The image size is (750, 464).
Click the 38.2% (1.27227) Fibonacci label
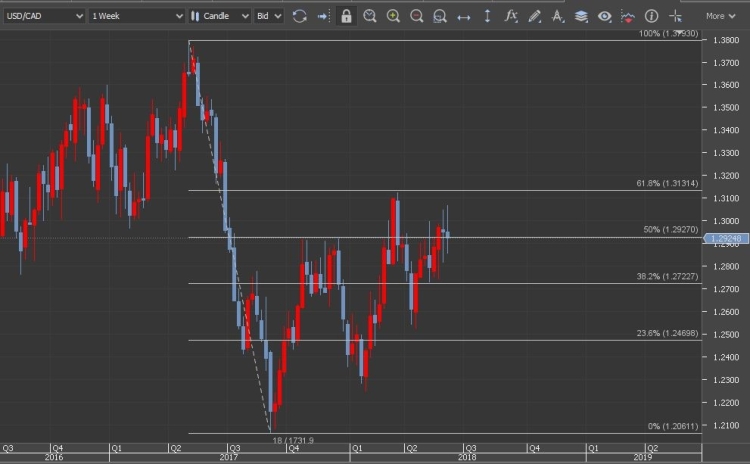click(667, 276)
